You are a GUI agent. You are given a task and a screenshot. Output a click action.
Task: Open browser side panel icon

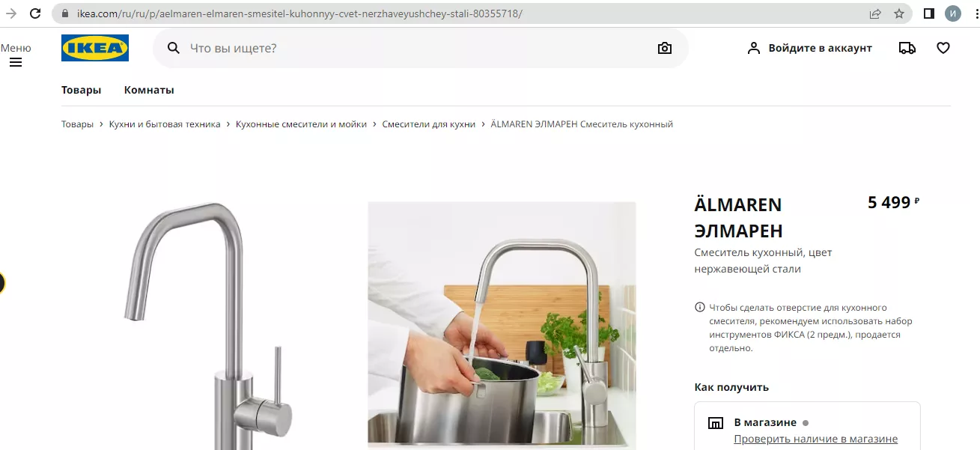(929, 13)
